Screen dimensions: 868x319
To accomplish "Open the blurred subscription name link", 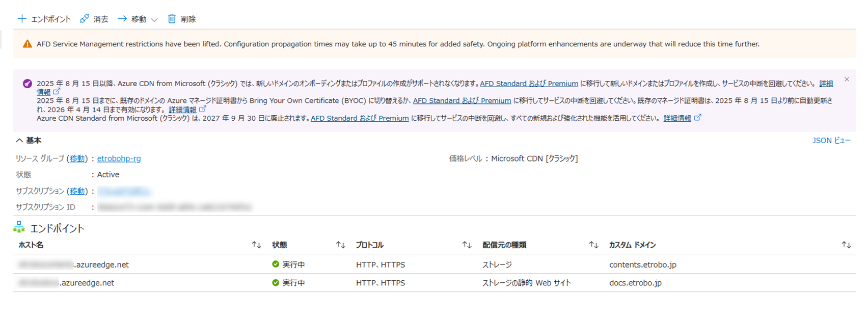I will [x=124, y=191].
